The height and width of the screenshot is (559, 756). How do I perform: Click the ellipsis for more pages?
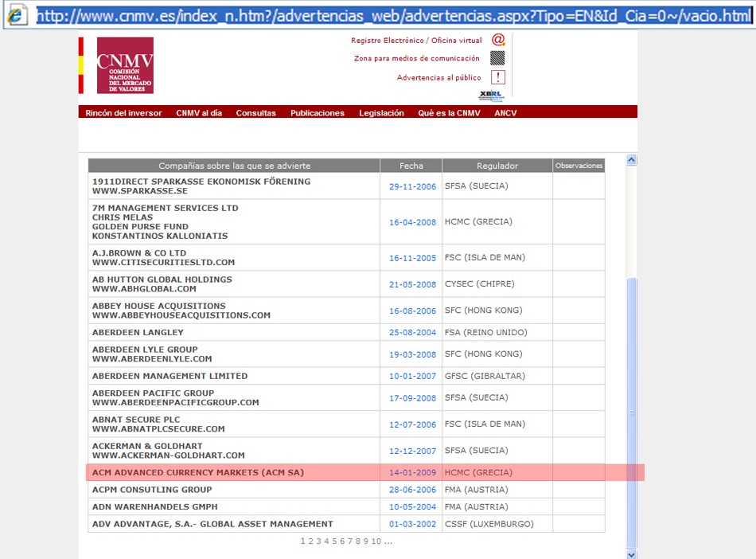388,541
